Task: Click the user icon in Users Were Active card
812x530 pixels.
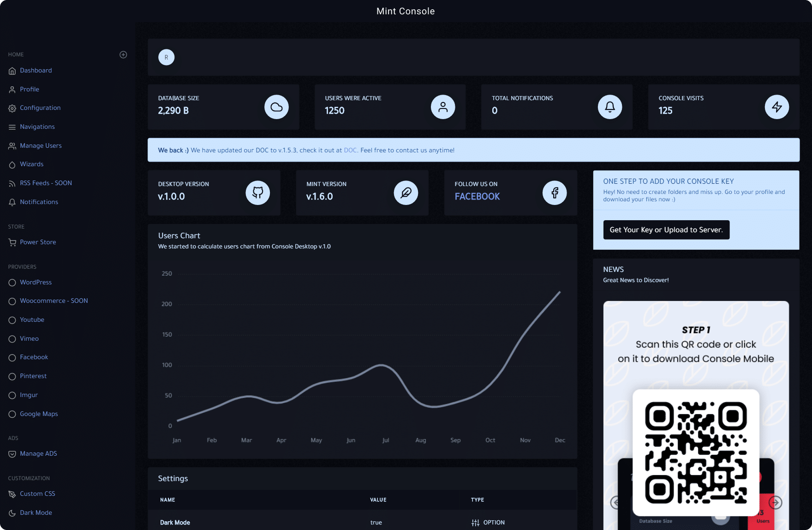Action: pyautogui.click(x=443, y=107)
